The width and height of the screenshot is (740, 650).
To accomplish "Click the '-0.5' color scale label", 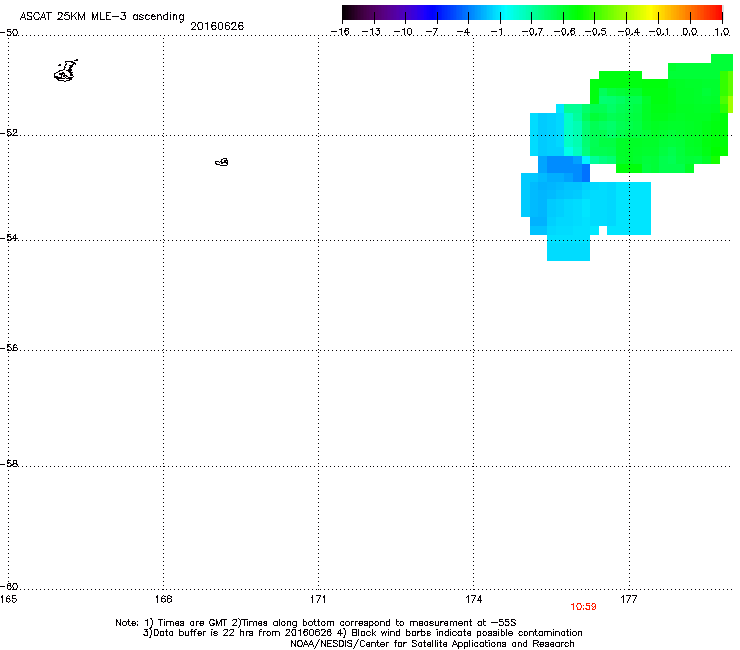I will (x=596, y=32).
